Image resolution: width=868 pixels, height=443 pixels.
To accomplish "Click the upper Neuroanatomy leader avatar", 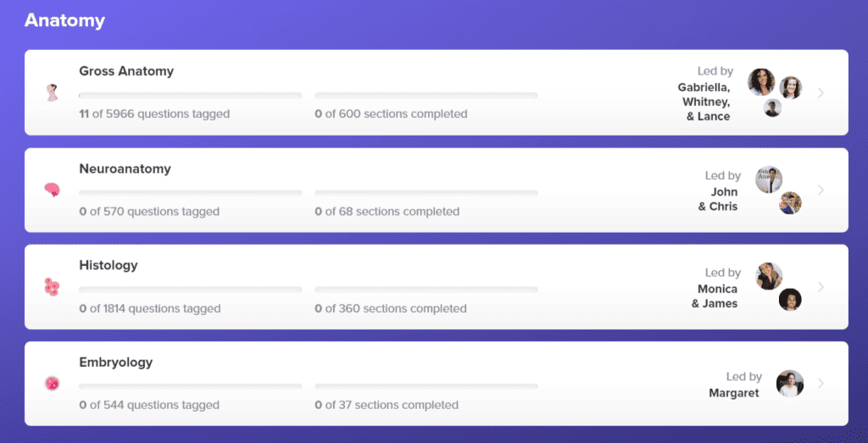I will (x=769, y=179).
